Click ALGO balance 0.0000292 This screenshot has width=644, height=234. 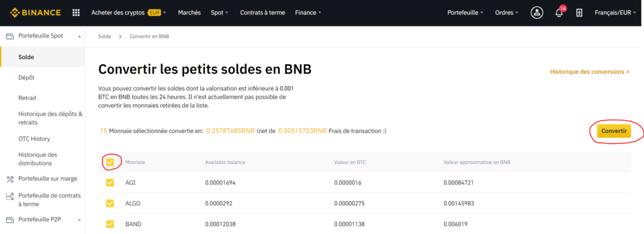click(x=219, y=204)
